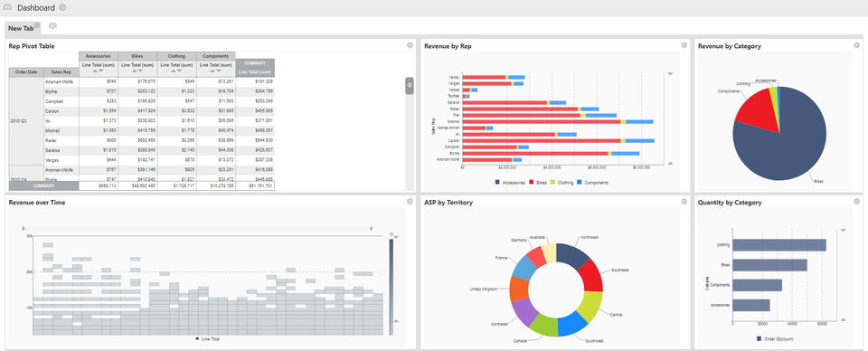Select the France segment in ASP donut chart
This screenshot has height=351, width=868.
point(524,268)
